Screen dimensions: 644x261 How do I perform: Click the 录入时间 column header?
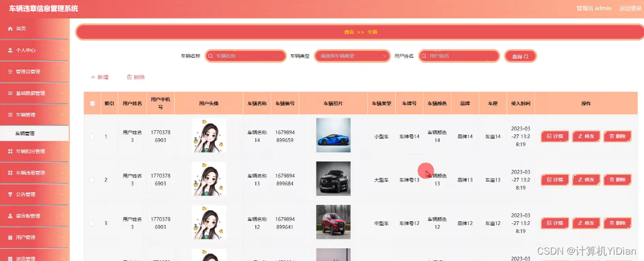[x=521, y=103]
